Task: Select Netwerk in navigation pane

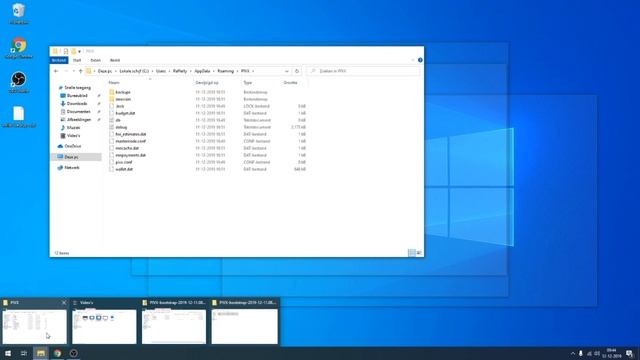Action: point(72,168)
